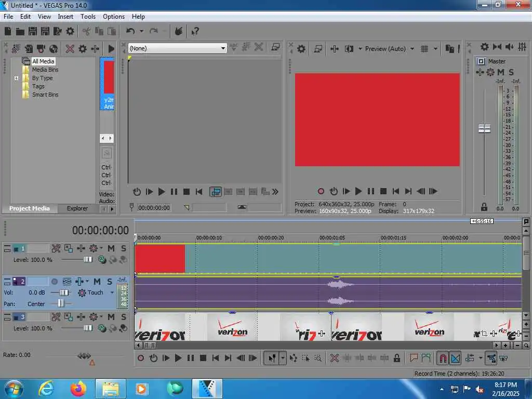Get media from the web globe icon
Viewport: 532px width, 399px height.
(54, 49)
